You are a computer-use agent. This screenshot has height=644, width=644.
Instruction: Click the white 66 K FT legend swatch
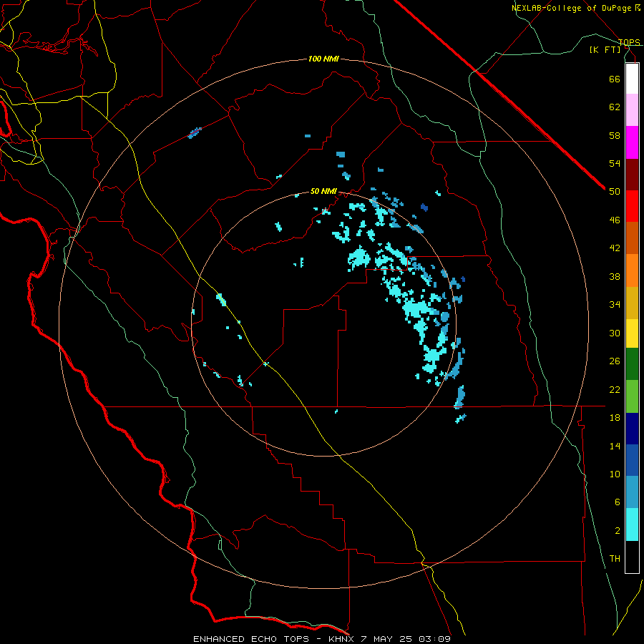click(x=632, y=79)
